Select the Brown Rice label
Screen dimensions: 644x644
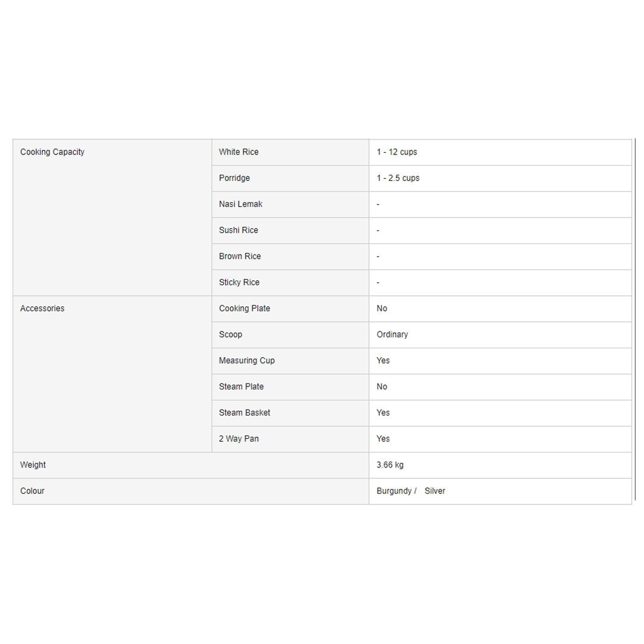pyautogui.click(x=240, y=256)
